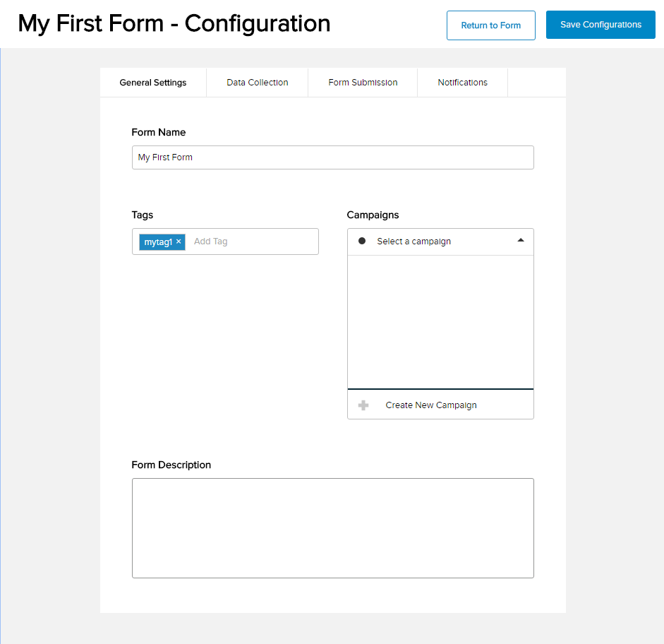Image resolution: width=664 pixels, height=644 pixels.
Task: Open the Notifications tab
Action: (x=462, y=83)
